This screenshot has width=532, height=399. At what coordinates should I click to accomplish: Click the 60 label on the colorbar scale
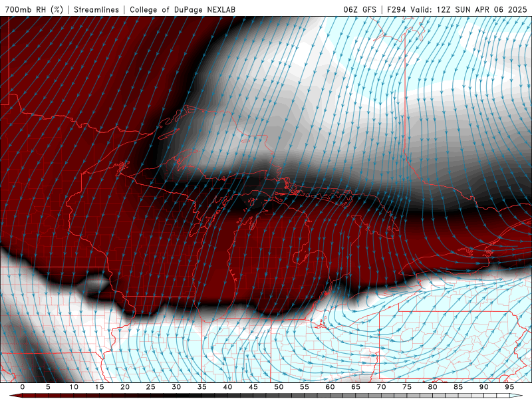click(x=330, y=387)
